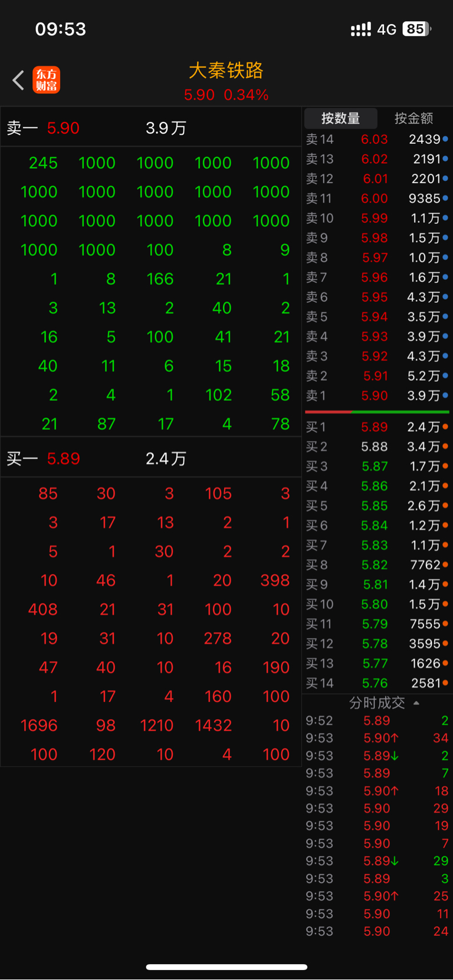Tap the 大秦铁路 stock title
The width and height of the screenshot is (453, 980).
226,71
